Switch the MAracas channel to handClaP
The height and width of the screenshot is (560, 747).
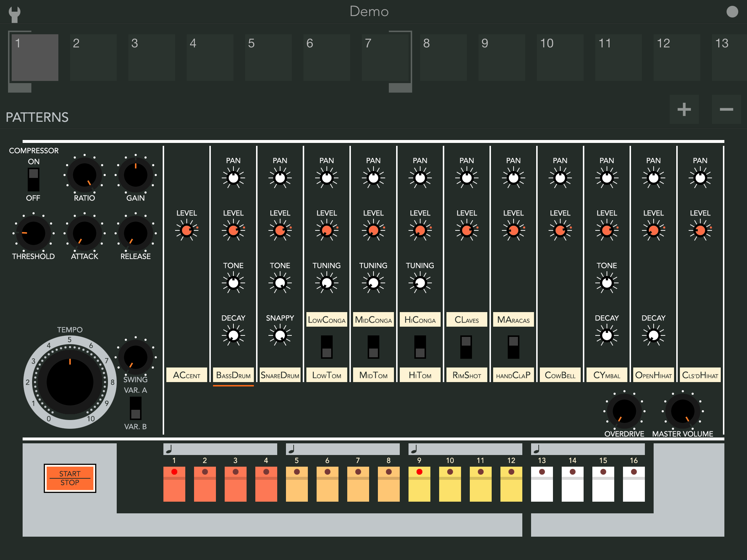click(x=513, y=347)
